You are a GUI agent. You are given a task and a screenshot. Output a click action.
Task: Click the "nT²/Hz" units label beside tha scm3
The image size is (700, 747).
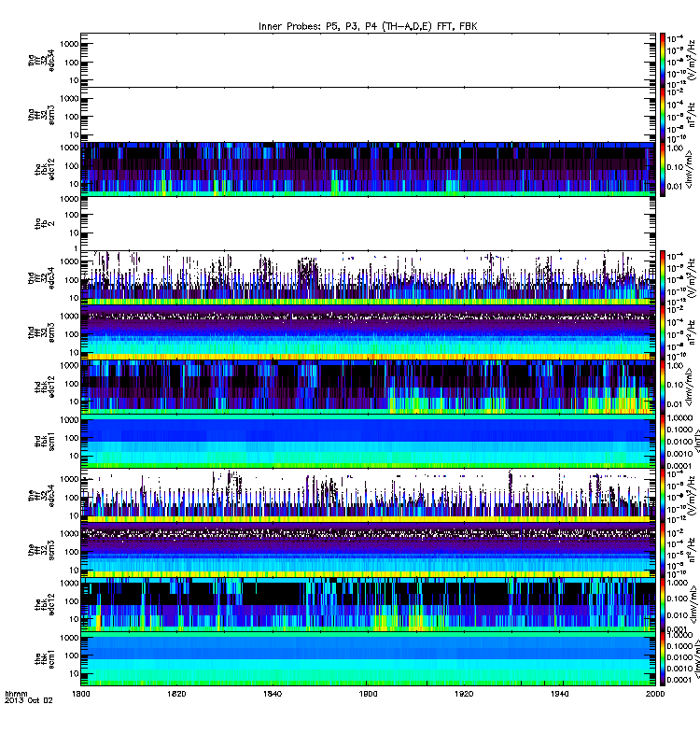point(693,115)
